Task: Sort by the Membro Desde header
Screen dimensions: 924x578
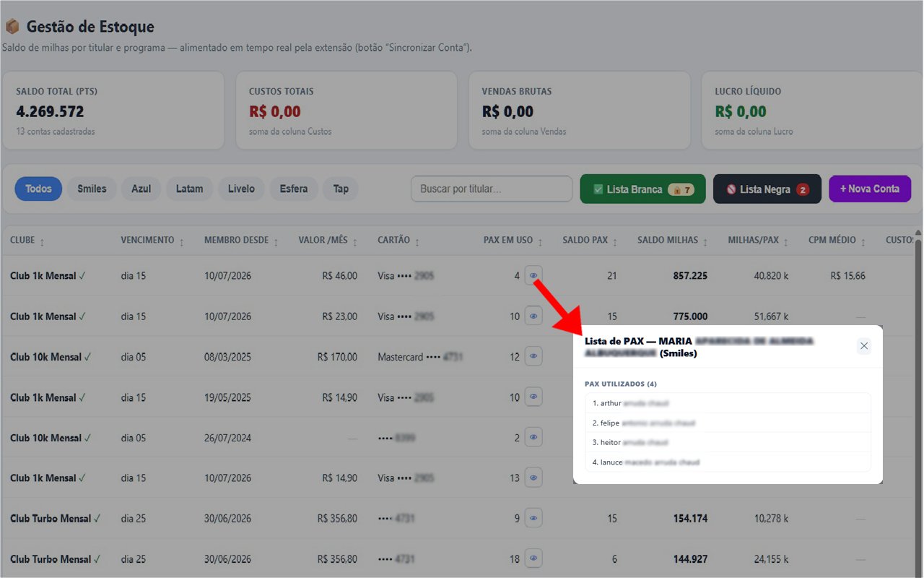Action: [x=241, y=241]
